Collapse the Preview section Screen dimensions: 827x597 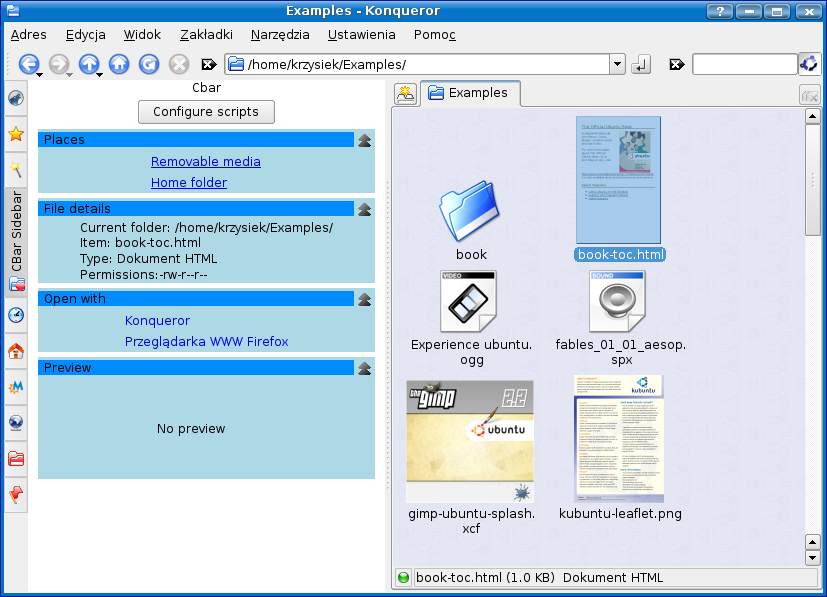[x=365, y=368]
